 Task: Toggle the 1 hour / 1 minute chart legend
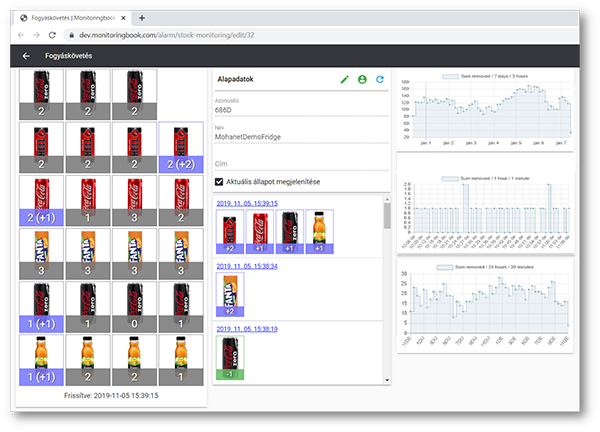[485, 178]
